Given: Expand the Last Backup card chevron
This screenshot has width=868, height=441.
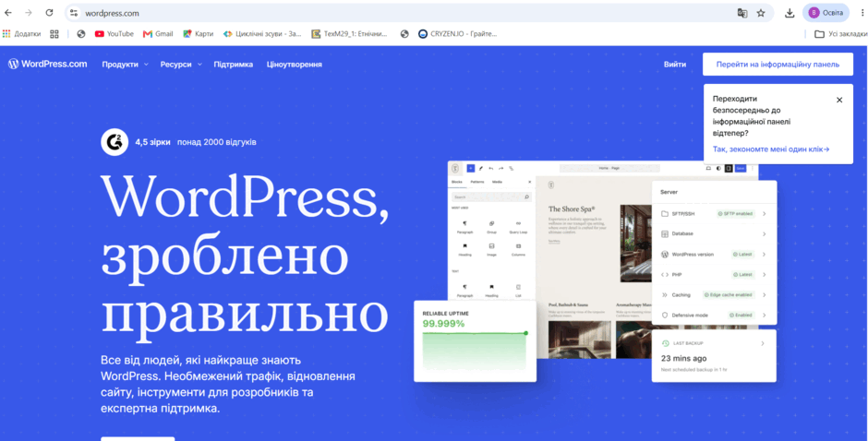Looking at the screenshot, I should [762, 343].
